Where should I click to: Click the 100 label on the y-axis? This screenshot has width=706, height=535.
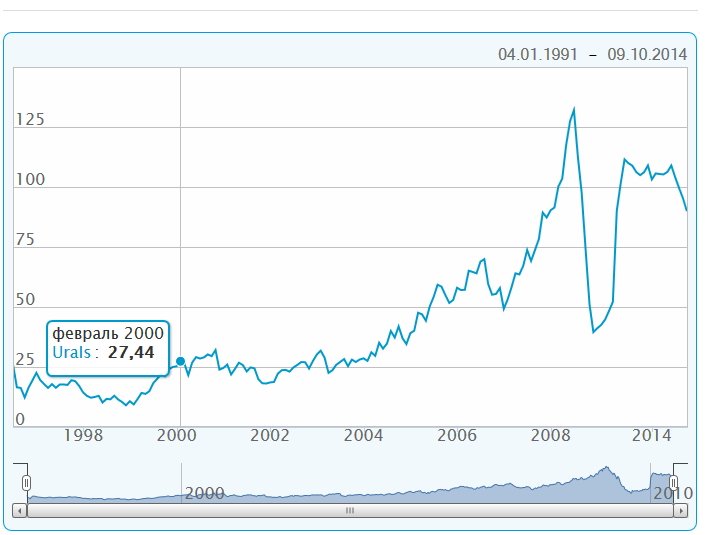30,180
